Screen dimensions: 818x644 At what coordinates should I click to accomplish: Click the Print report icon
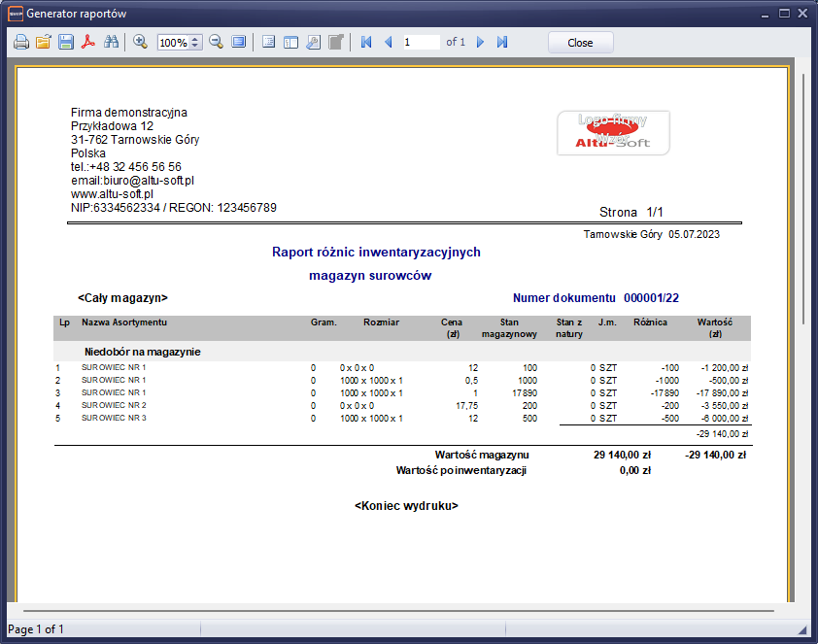[20, 43]
